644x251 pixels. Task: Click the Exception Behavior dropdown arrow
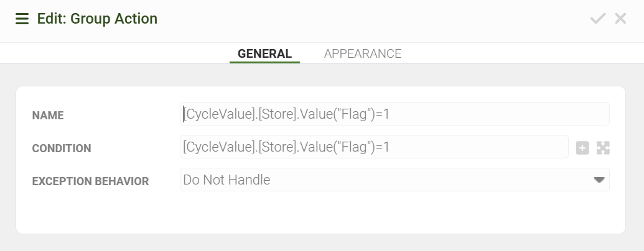[x=599, y=180]
